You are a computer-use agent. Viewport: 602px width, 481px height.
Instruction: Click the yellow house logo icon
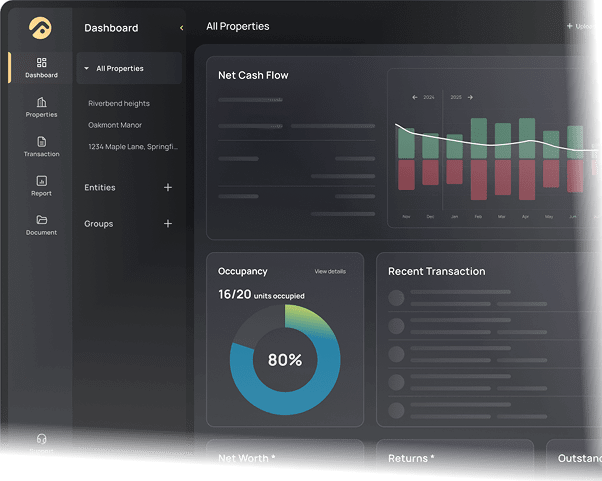pyautogui.click(x=41, y=27)
